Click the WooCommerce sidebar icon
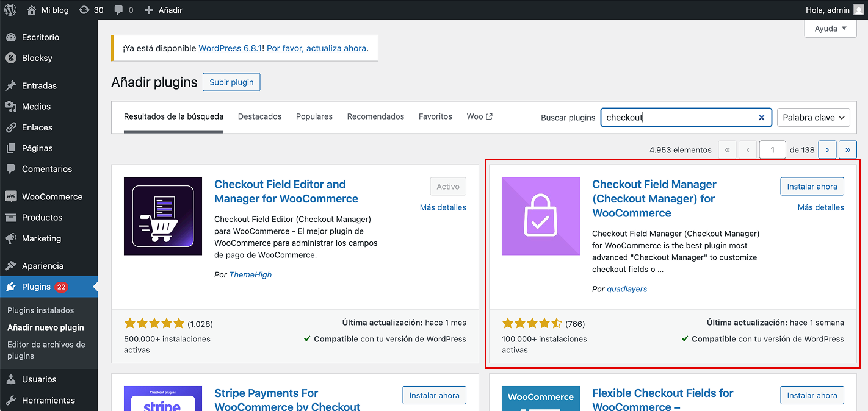Screen dimensions: 868x411 [11, 196]
